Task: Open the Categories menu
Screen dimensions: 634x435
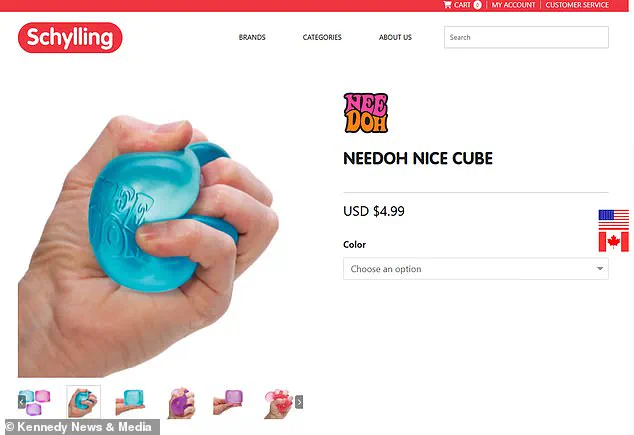Action: [x=322, y=37]
